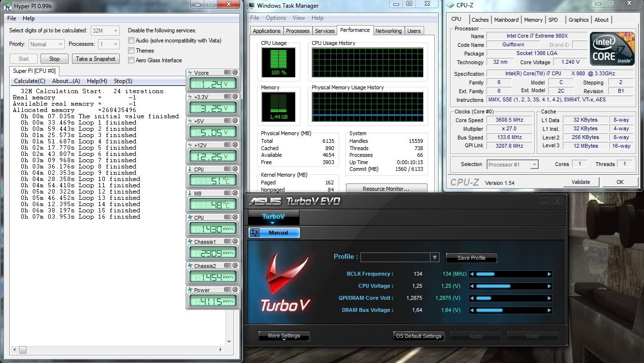
Task: Click the Intel Core i7 logo in CPU-Z
Action: 612,50
